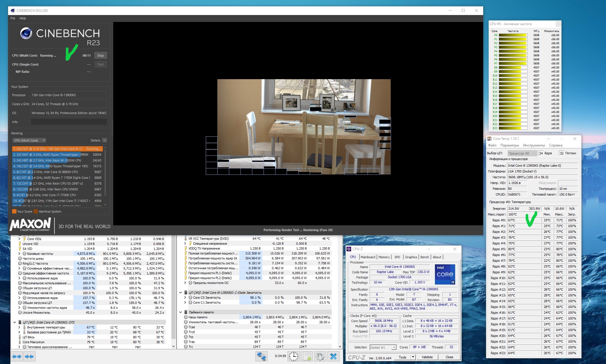Switch to the Mainboard tab in CPU-Z

368,257
